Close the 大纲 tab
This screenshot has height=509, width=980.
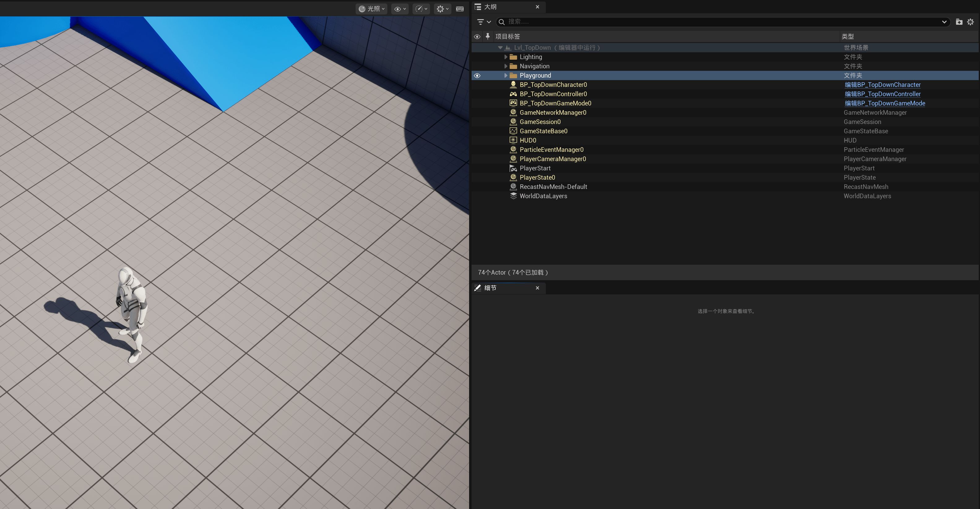pyautogui.click(x=537, y=7)
